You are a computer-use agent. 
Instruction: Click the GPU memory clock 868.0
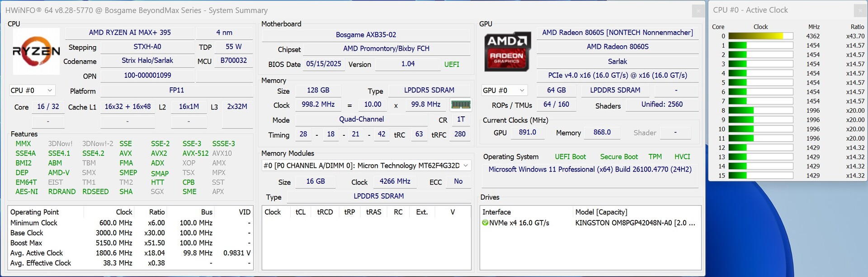[x=602, y=133]
